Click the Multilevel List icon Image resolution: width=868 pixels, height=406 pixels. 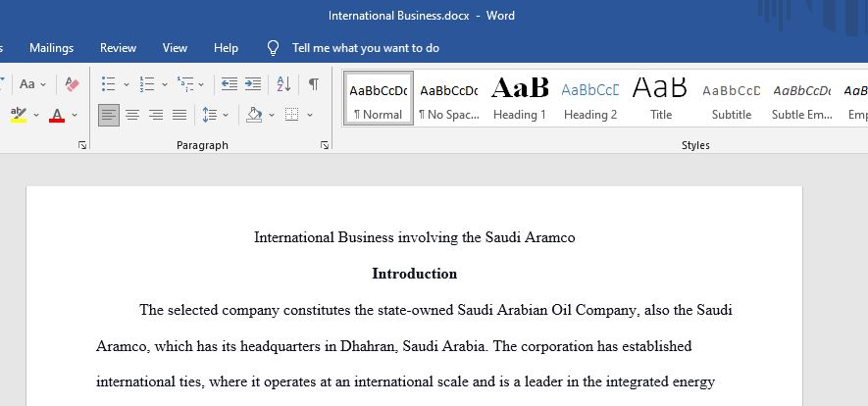pos(185,84)
